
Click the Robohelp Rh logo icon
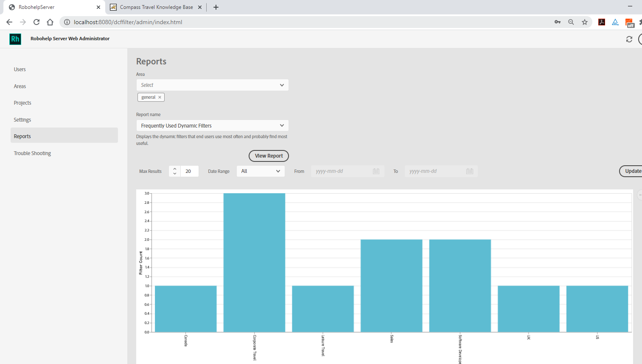15,39
